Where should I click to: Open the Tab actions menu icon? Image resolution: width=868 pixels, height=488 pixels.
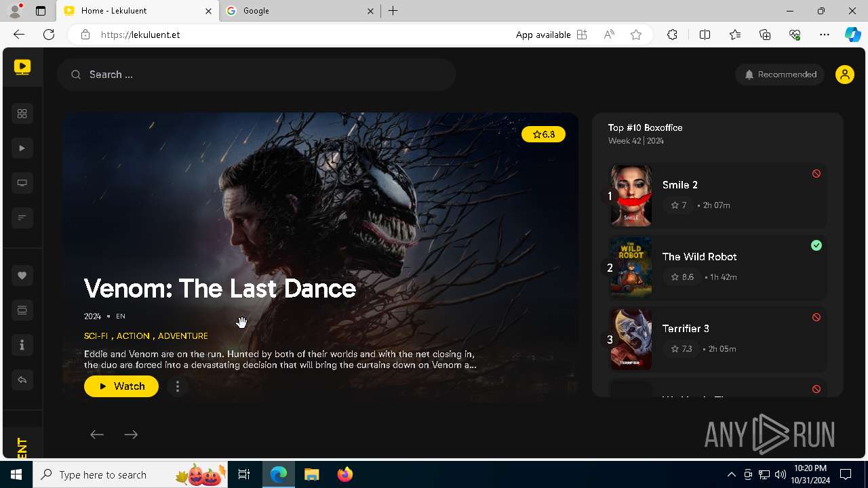[x=41, y=11]
